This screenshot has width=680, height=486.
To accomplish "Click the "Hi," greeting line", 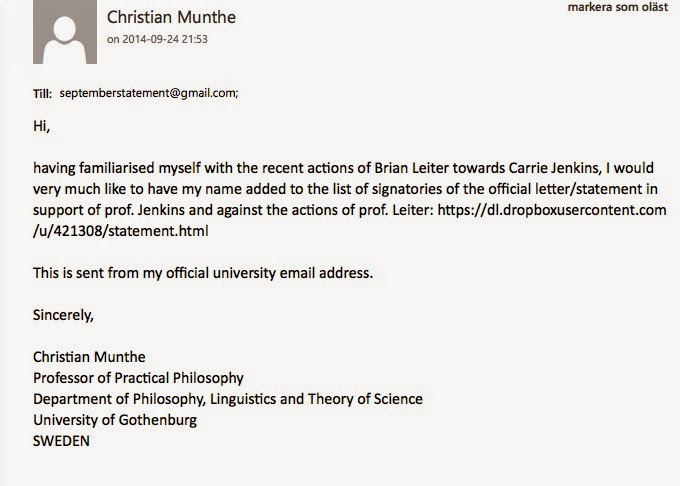I will (x=42, y=126).
